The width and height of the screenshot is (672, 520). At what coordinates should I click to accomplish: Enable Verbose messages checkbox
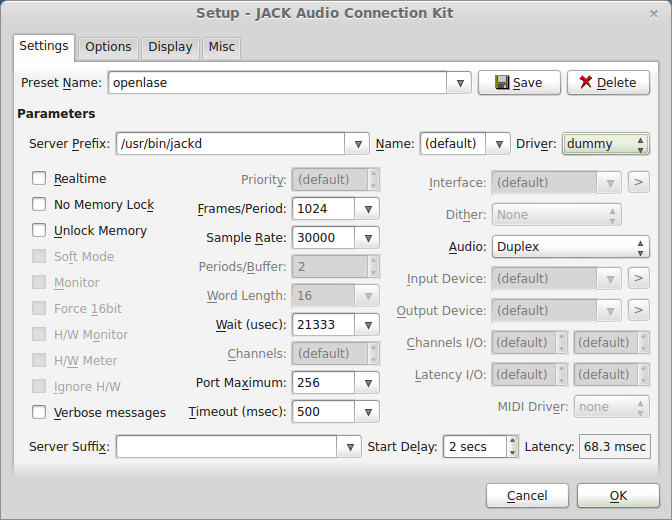click(39, 412)
